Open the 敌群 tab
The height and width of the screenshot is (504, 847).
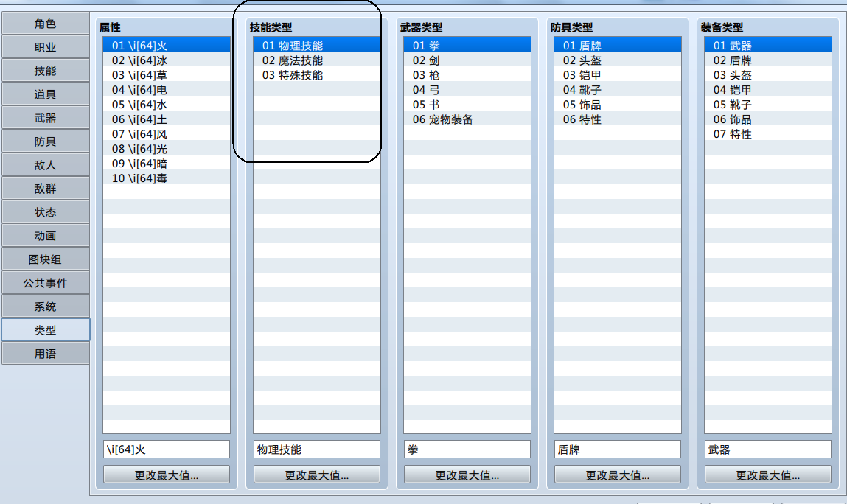pyautogui.click(x=46, y=189)
